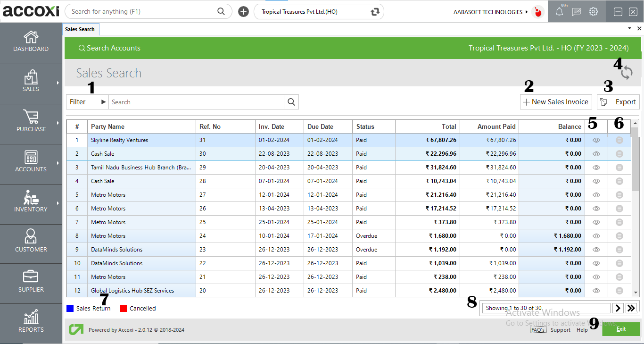Click the Search field next to Filter

[x=196, y=102]
